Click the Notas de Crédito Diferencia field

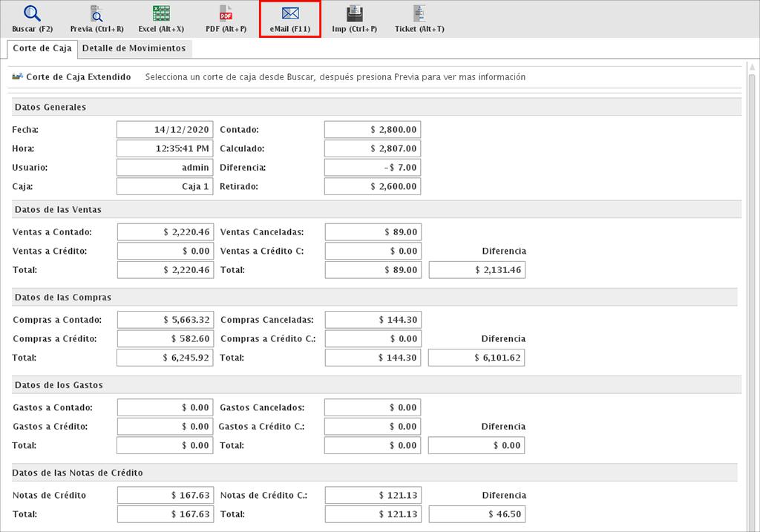coord(476,514)
